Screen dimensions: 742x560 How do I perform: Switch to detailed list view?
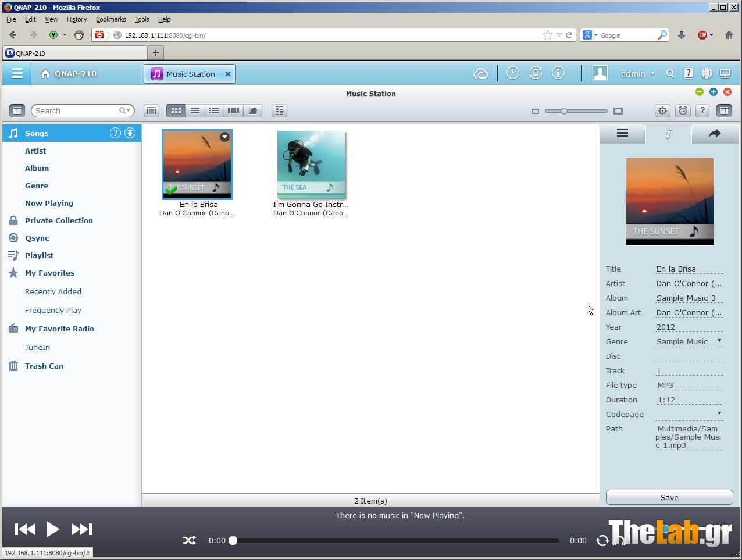pyautogui.click(x=215, y=110)
